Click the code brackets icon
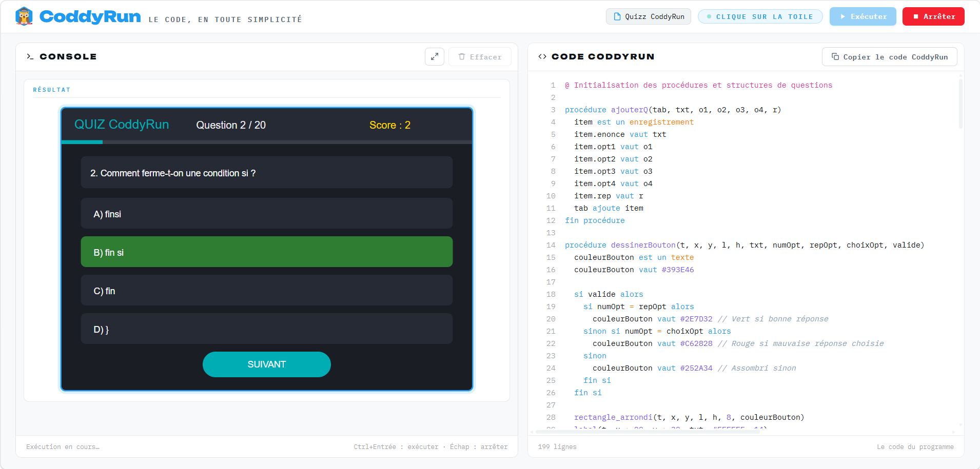Image resolution: width=980 pixels, height=469 pixels. 542,56
